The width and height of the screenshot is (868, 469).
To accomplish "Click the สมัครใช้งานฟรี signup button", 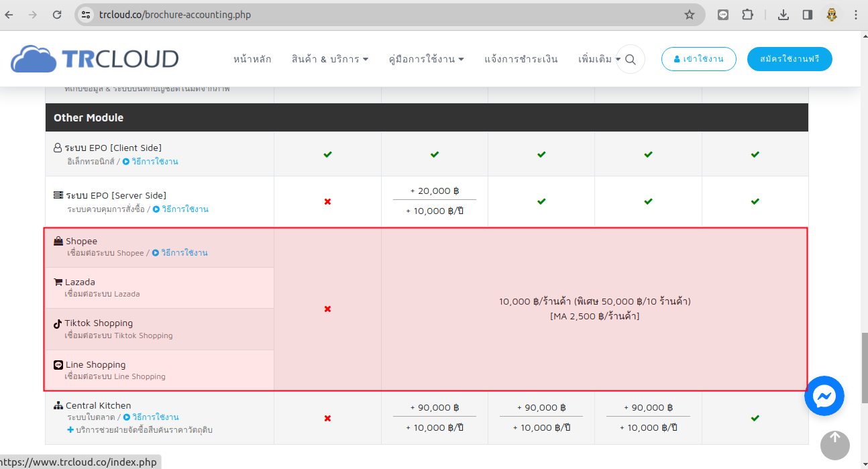I will coord(790,59).
